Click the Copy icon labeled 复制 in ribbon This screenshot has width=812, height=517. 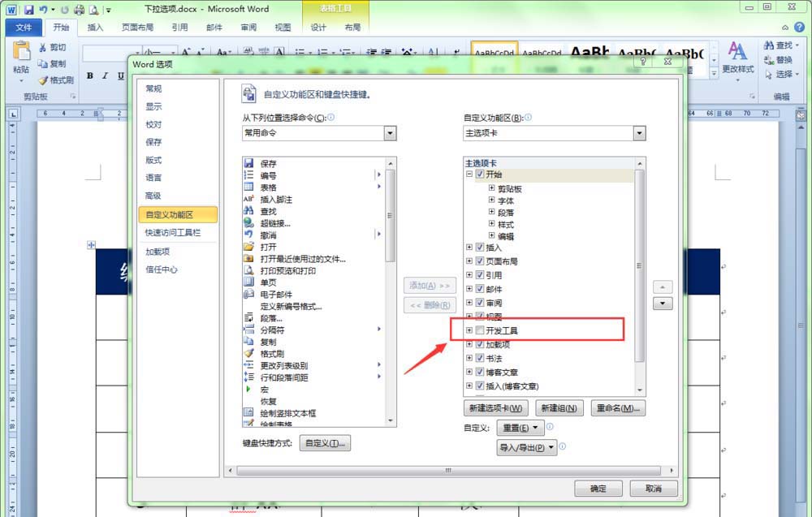click(x=42, y=63)
